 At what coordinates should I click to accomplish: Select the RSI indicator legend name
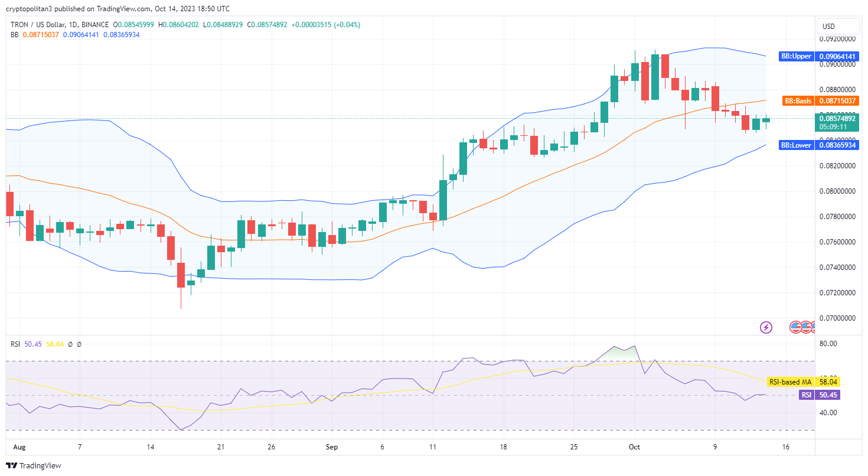15,344
